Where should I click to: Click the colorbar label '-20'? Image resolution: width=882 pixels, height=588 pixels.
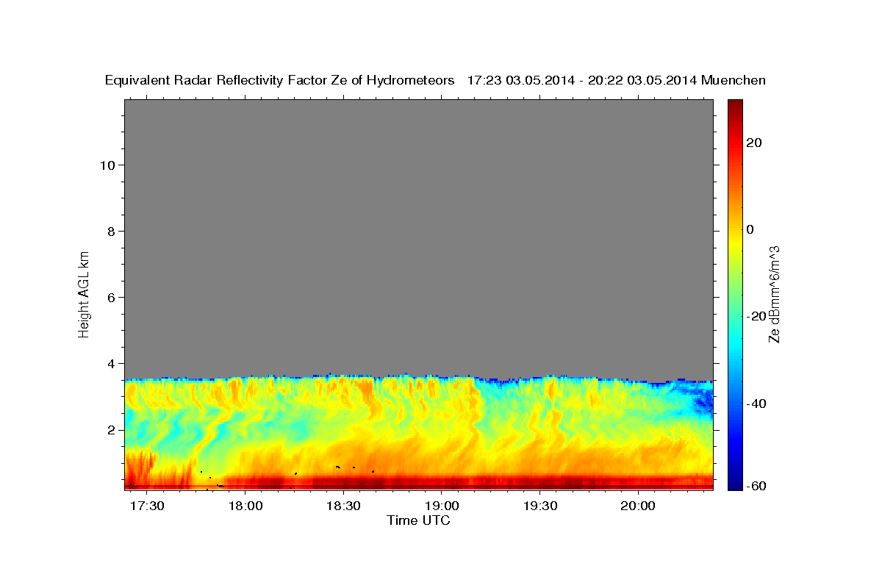click(756, 317)
